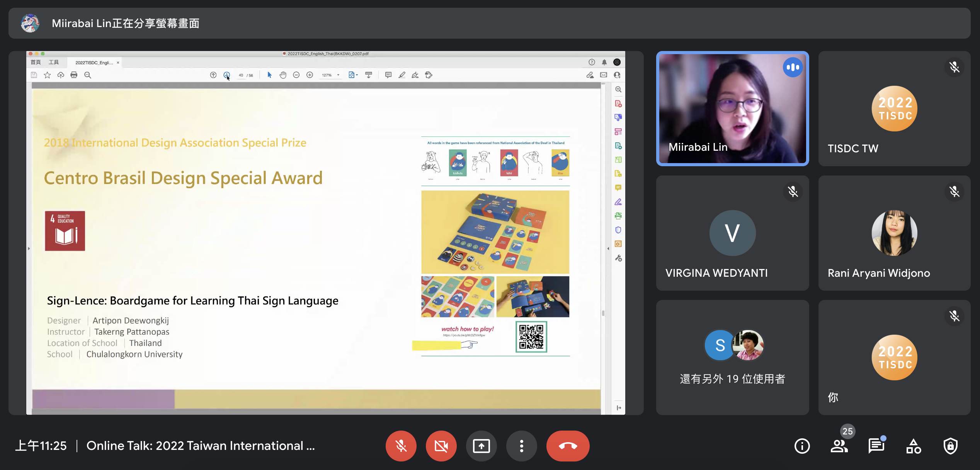Click the present screen button
The width and height of the screenshot is (980, 470).
tap(481, 446)
